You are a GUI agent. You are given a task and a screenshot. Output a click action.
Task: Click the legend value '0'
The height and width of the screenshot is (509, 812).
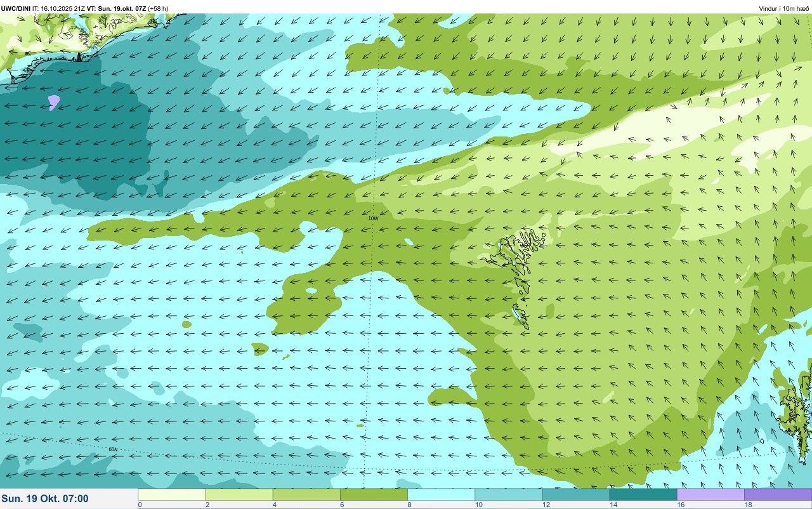[140, 505]
